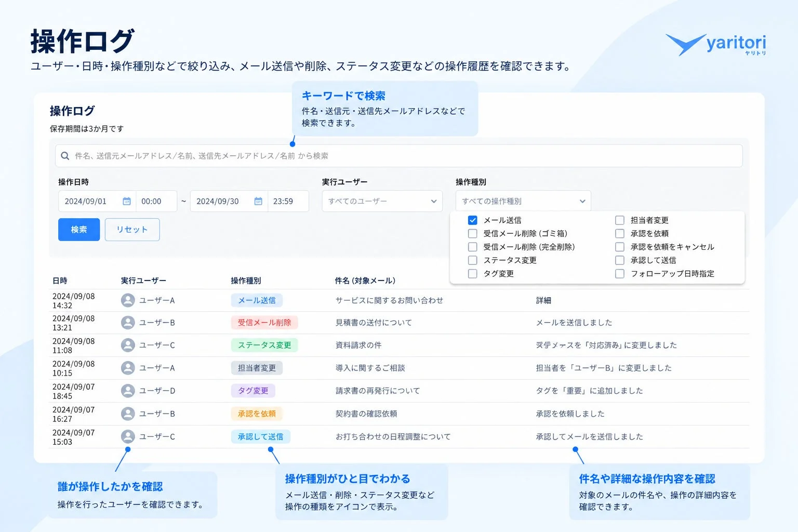Collapse the 操作種別 dropdown
Screen dimensions: 798x532
[x=523, y=201]
